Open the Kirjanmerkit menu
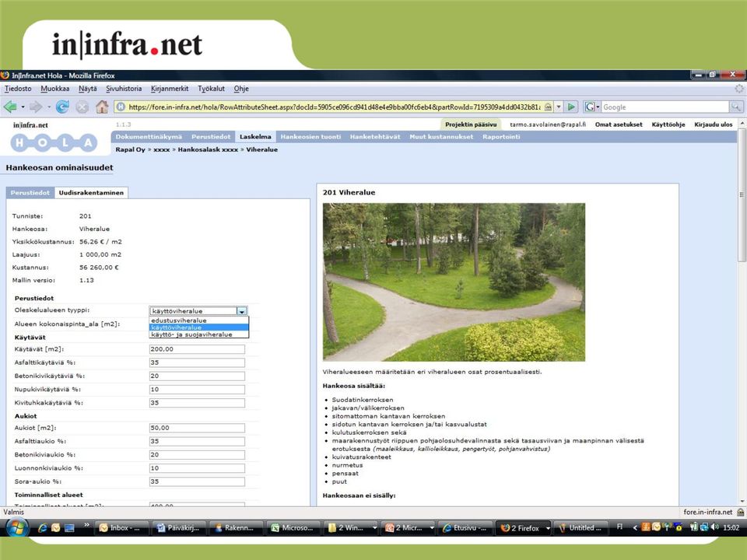 pyautogui.click(x=170, y=89)
